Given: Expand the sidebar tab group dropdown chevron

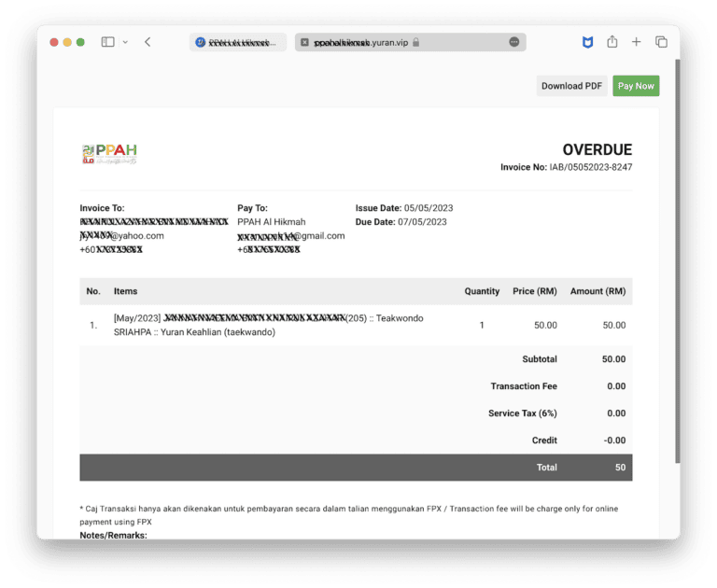Looking at the screenshot, I should 125,42.
